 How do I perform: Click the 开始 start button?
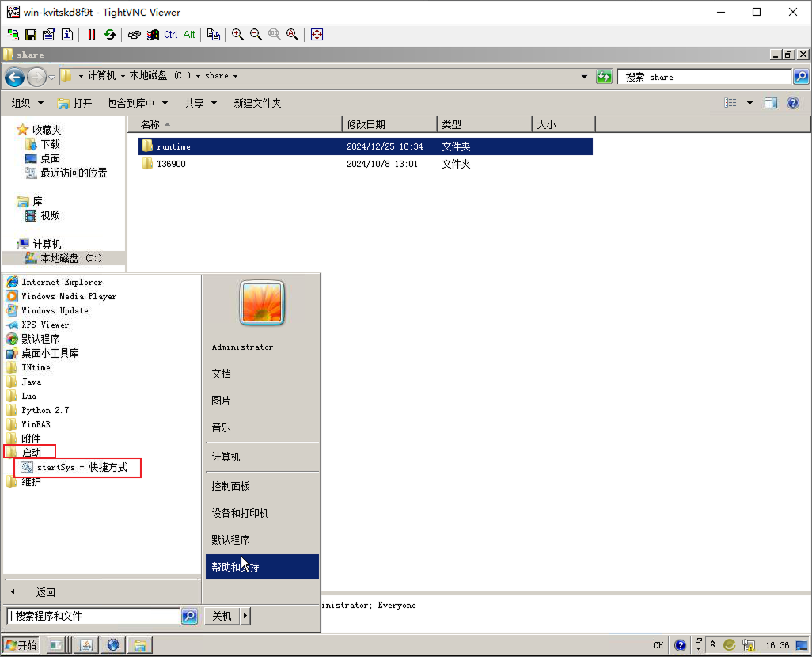[21, 645]
